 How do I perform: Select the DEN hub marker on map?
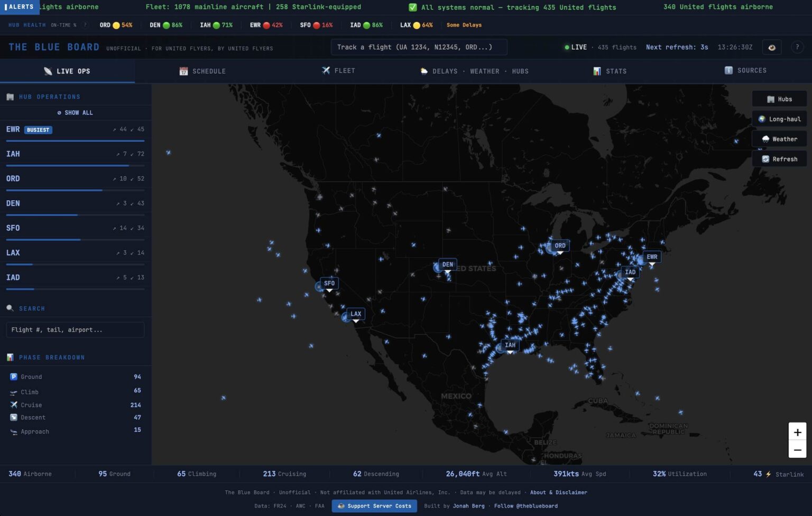447,265
